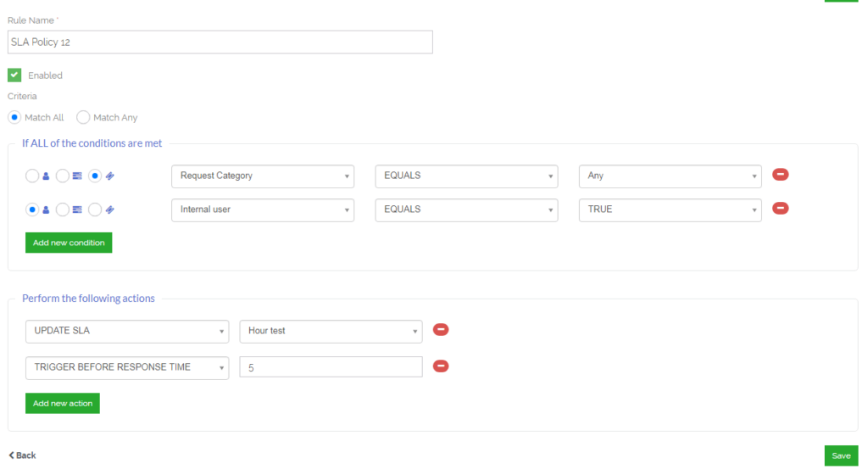
Task: Click the Rule Name text field
Action: pos(220,42)
